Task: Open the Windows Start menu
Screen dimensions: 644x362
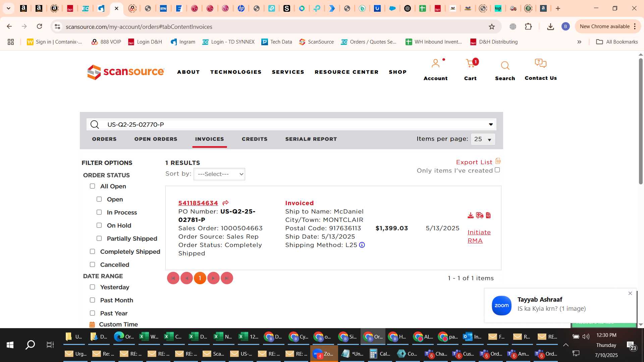Action: [x=10, y=345]
